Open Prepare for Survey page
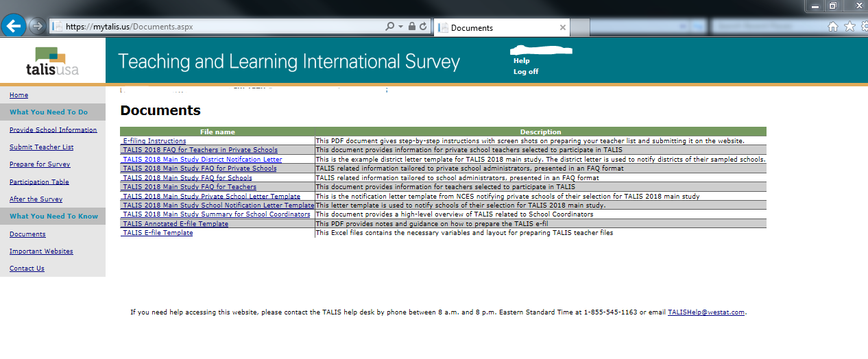The image size is (868, 359). point(40,164)
